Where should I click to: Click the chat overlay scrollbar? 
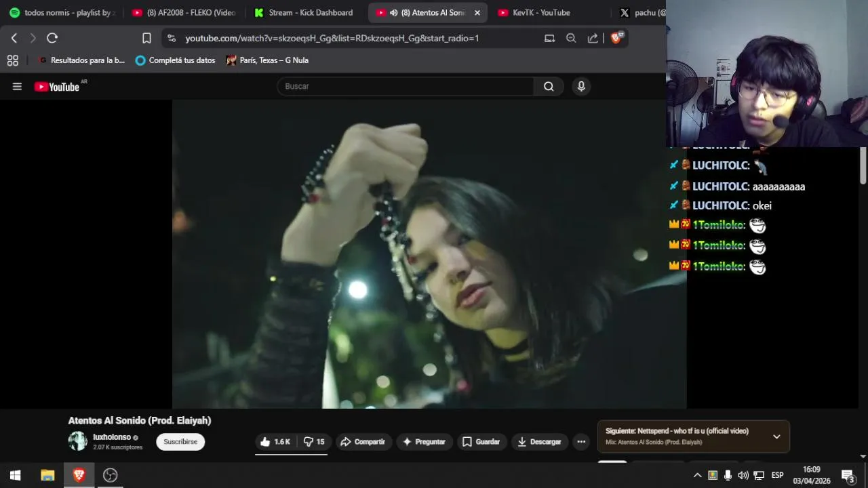[863, 165]
